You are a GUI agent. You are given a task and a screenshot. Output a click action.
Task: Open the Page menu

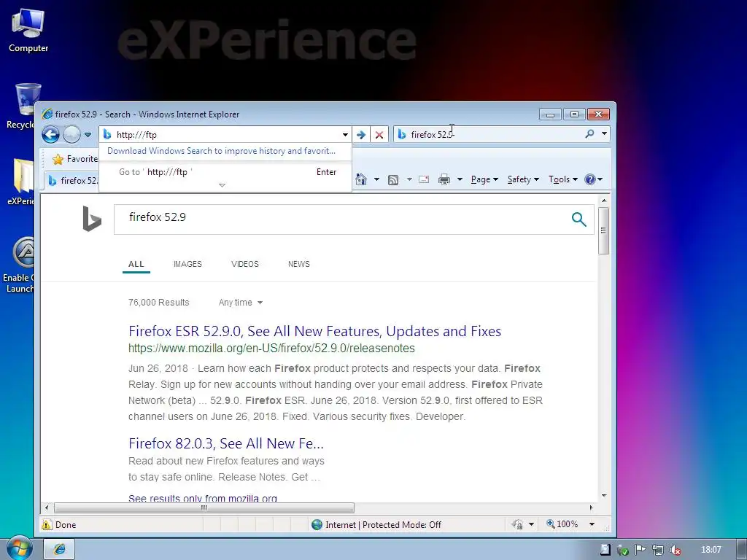pos(484,179)
